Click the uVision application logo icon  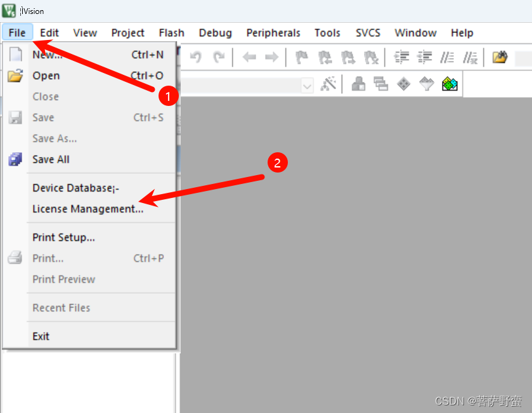pos(9,11)
